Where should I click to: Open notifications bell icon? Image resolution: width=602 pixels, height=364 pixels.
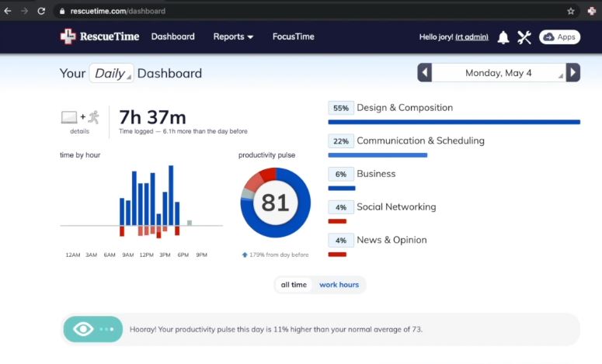(x=503, y=37)
